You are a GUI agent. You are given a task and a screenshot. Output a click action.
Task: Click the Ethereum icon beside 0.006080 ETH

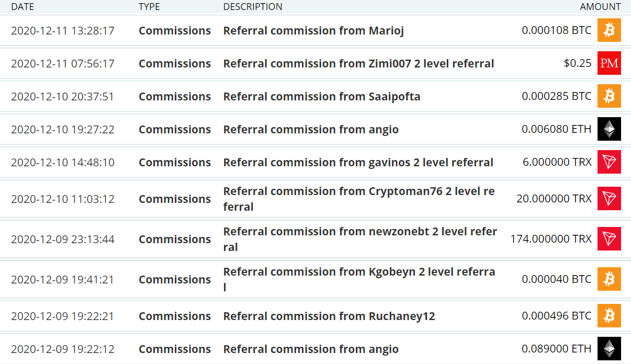pos(609,129)
